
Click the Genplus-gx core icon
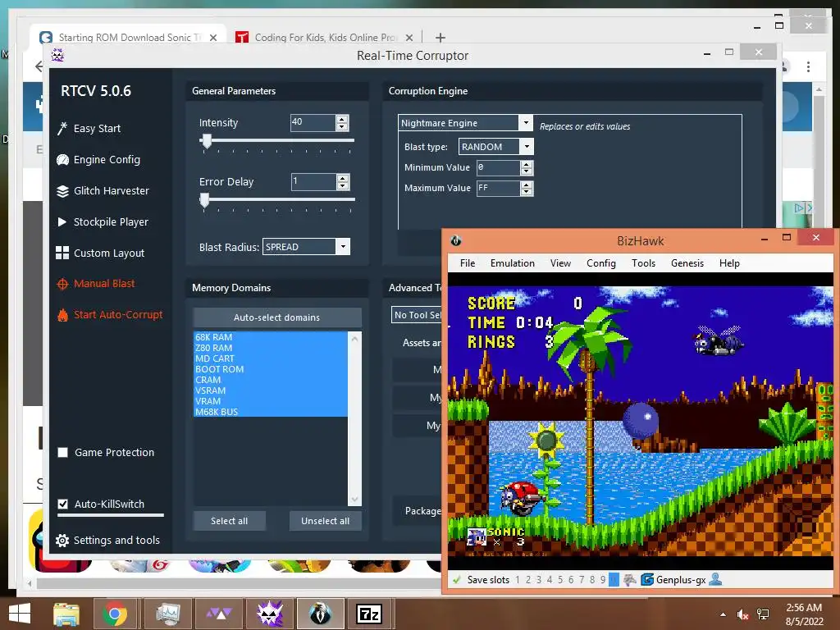647,580
